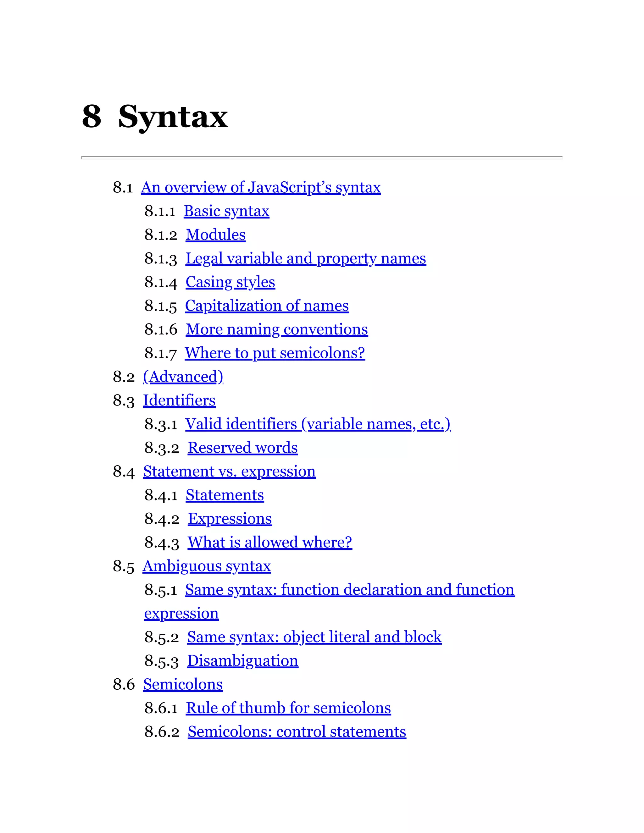The height and width of the screenshot is (833, 644).
Task: Open 'Rule of thumb for semicolons' link
Action: tap(288, 708)
